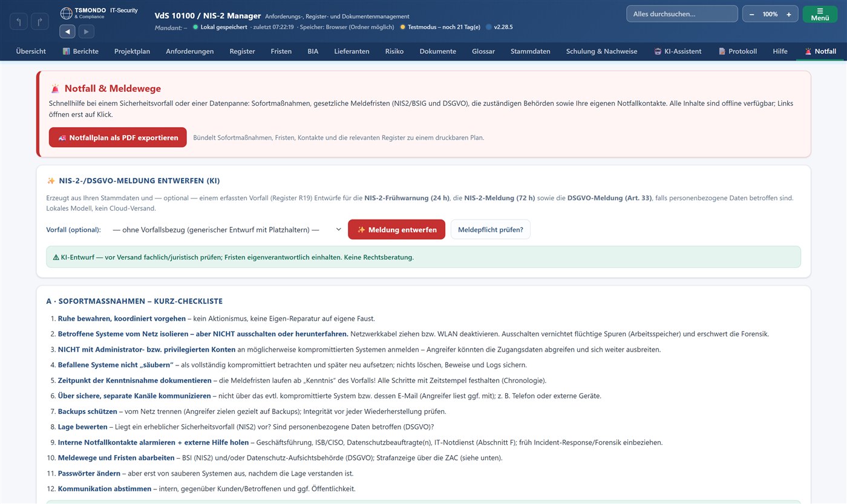
Task: Open the Hilfe tab
Action: click(x=780, y=51)
